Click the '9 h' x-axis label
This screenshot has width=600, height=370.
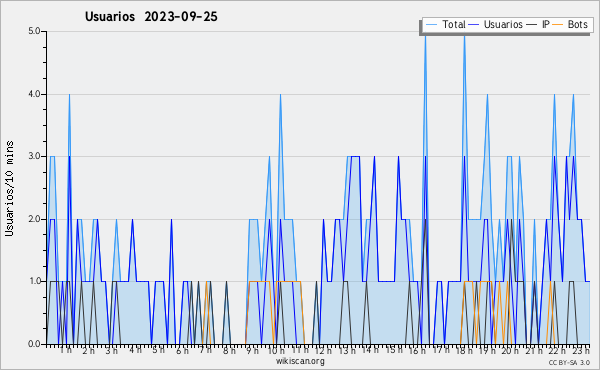tap(253, 351)
